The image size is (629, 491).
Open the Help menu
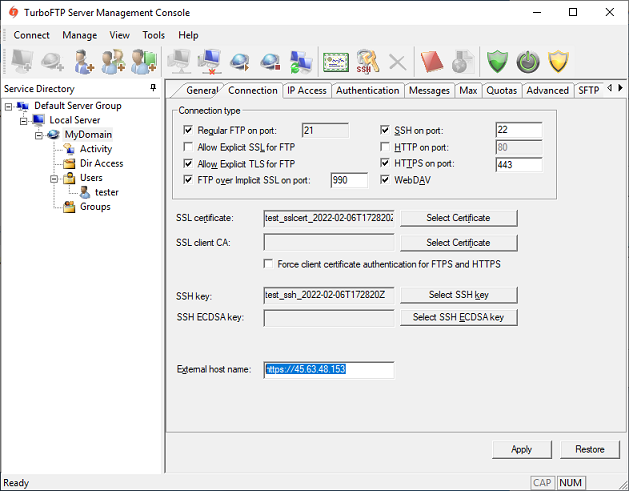(x=188, y=35)
